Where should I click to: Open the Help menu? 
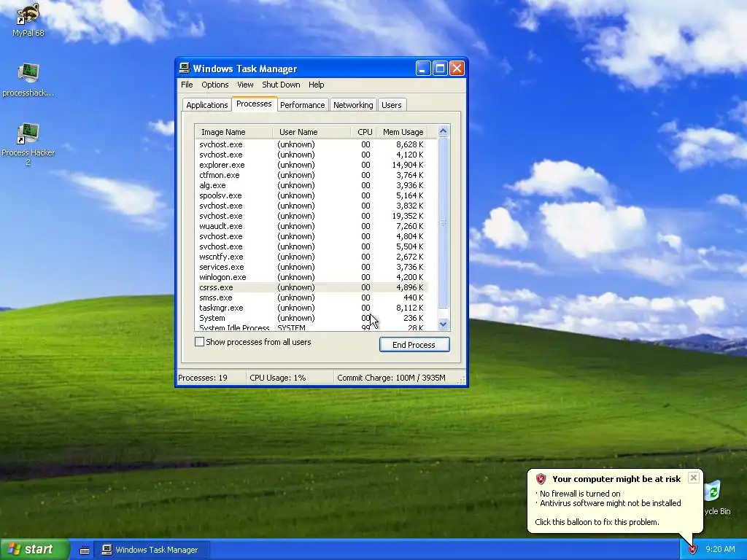pos(317,85)
